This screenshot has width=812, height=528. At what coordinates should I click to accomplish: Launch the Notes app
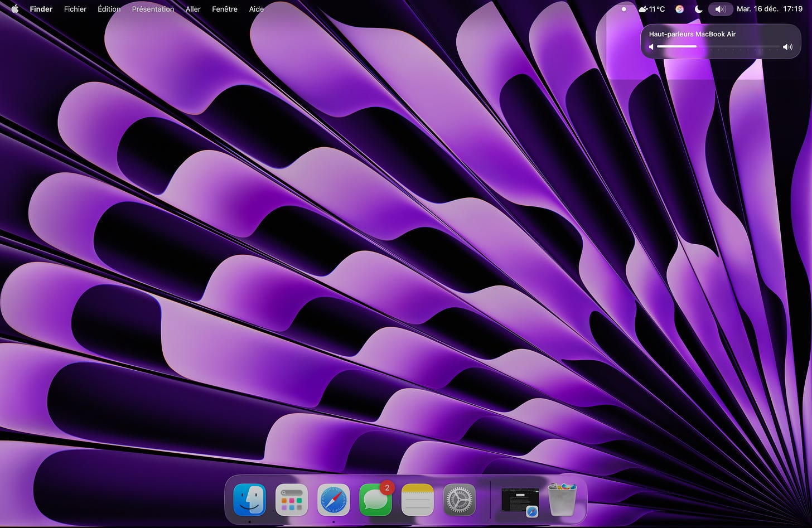tap(418, 499)
